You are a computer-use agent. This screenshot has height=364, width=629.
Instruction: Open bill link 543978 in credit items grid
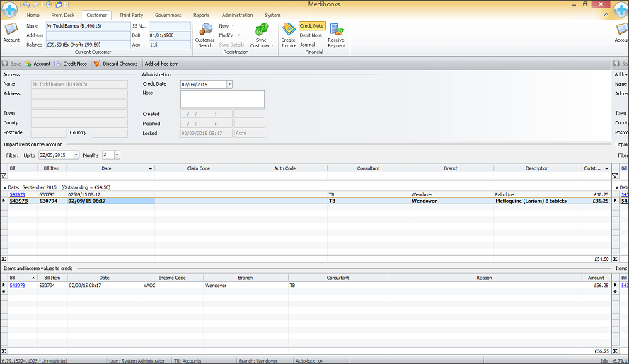pos(17,286)
